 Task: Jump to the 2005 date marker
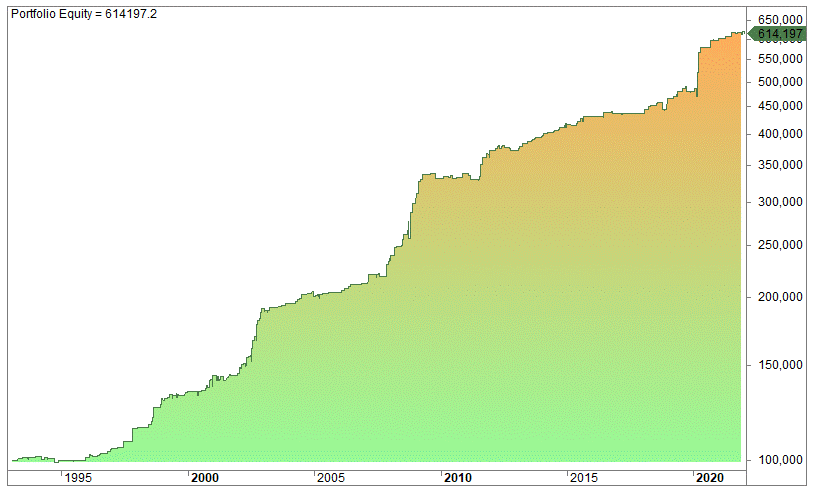coord(332,477)
